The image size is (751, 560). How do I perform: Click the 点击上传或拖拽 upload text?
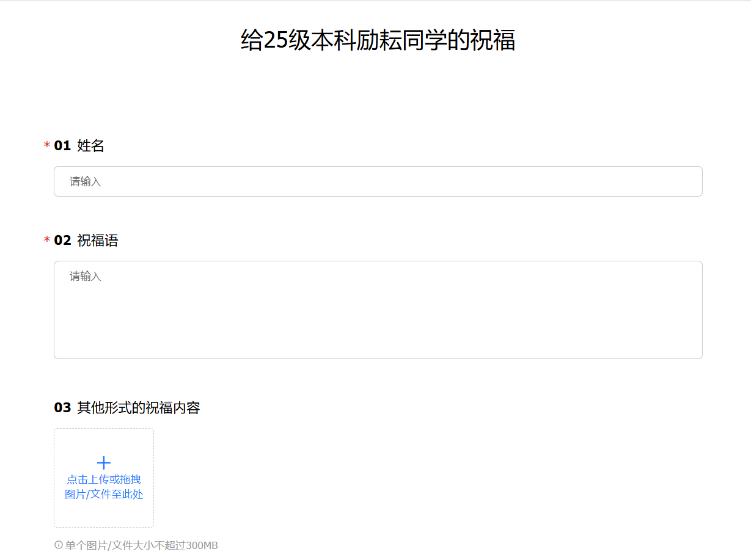(104, 479)
